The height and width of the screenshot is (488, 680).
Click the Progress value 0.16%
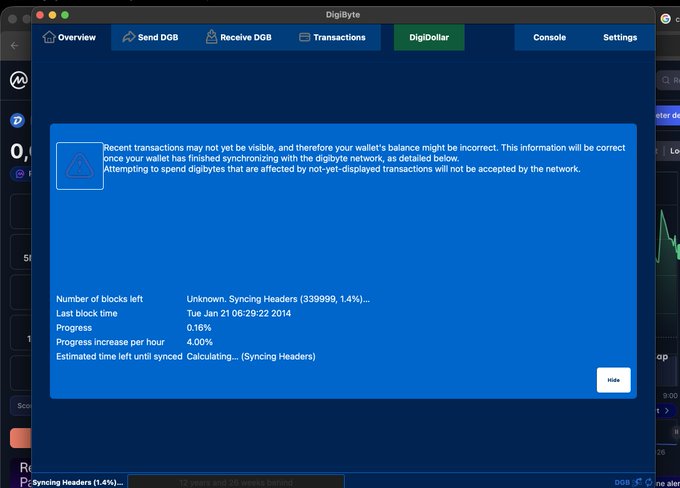click(x=199, y=328)
